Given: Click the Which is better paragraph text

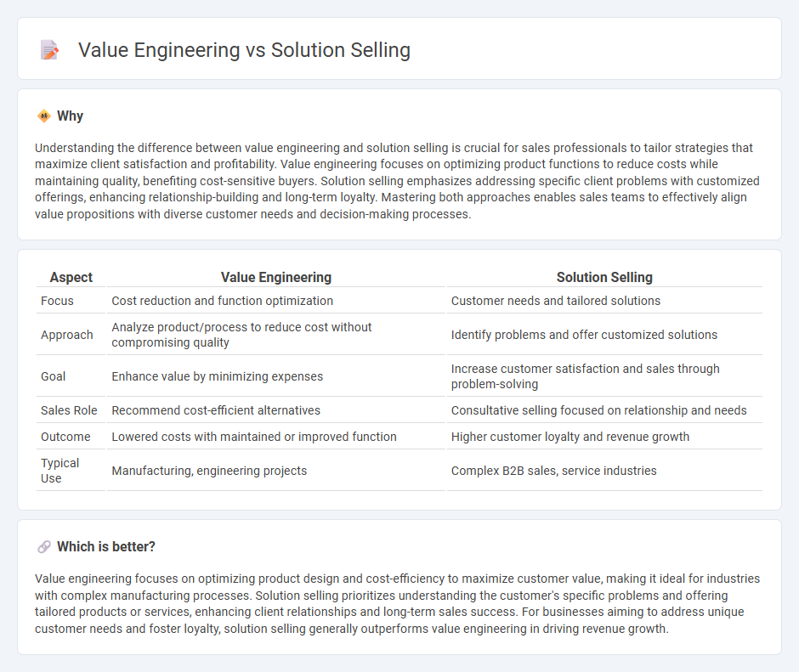Looking at the screenshot, I should click(398, 604).
